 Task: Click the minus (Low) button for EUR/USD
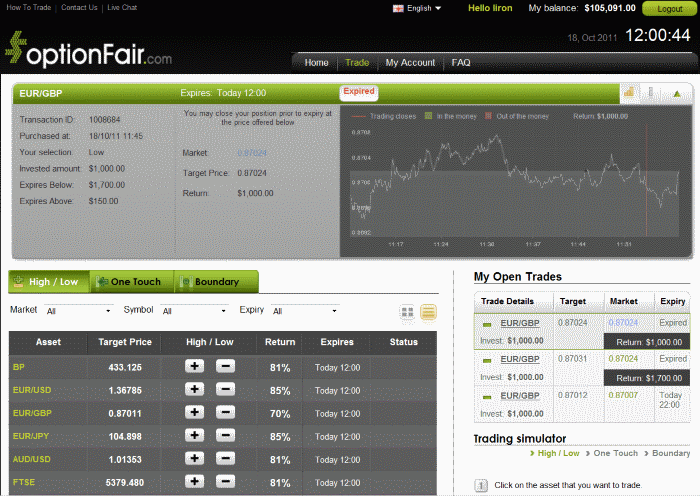click(225, 390)
